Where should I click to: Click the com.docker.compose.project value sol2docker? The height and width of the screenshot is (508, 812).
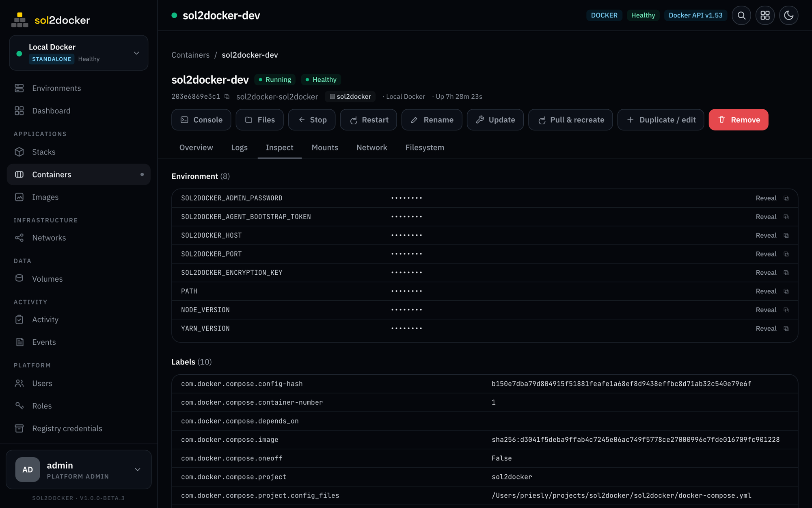pos(512,477)
